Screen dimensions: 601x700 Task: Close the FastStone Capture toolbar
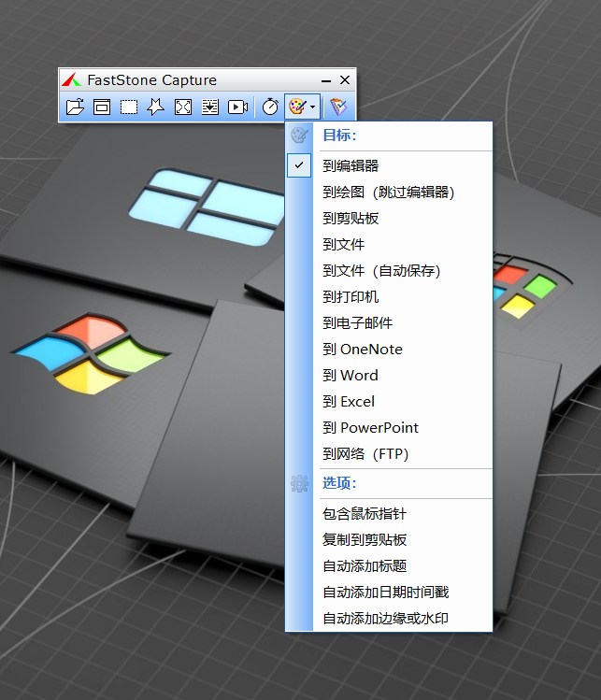[345, 80]
